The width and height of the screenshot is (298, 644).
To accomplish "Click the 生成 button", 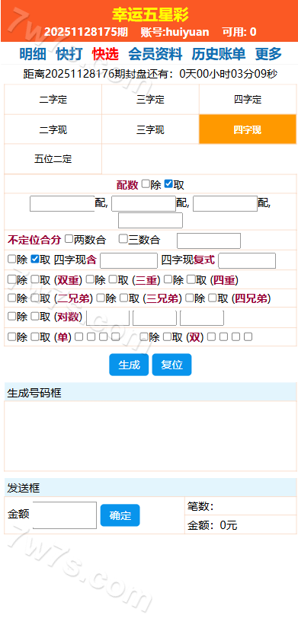I will tap(129, 365).
